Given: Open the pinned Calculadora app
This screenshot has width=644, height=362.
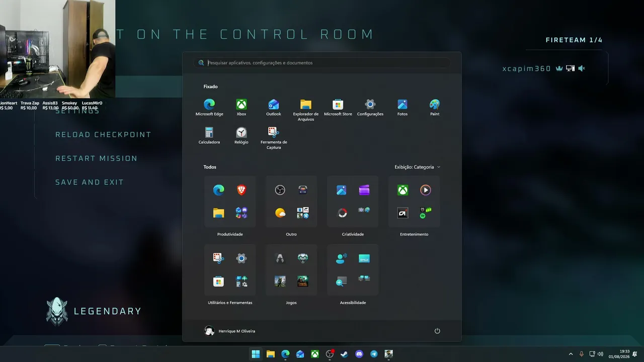Looking at the screenshot, I should (x=209, y=136).
